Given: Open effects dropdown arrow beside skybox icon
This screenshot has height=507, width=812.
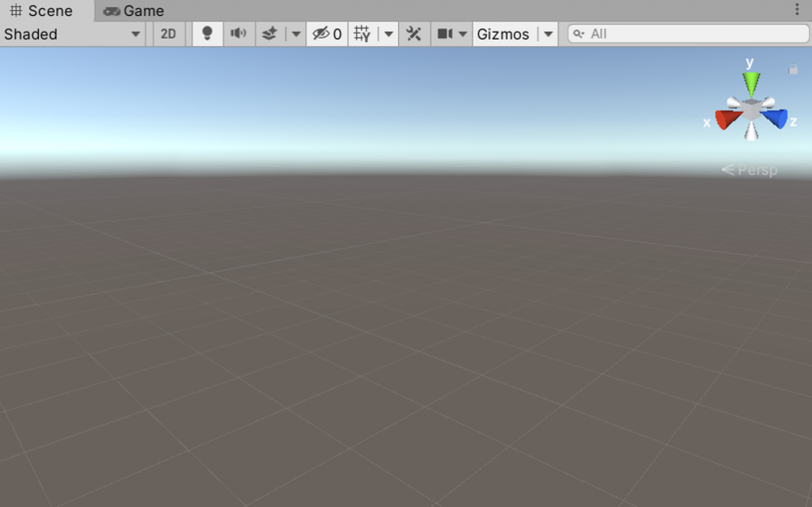Looking at the screenshot, I should coord(296,34).
